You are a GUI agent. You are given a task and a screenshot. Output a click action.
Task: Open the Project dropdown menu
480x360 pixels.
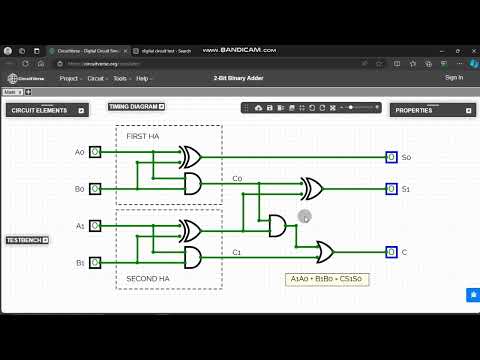click(70, 78)
